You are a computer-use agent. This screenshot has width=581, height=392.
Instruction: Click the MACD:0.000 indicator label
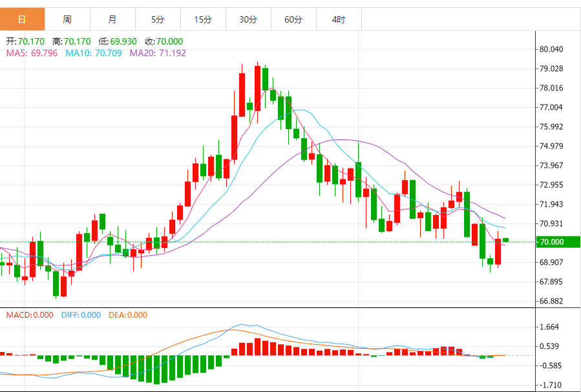click(x=30, y=315)
